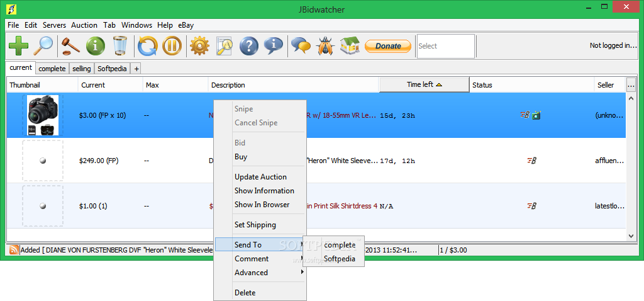Image resolution: width=644 pixels, height=301 pixels.
Task: Click the house Home page icon
Action: coord(350,45)
